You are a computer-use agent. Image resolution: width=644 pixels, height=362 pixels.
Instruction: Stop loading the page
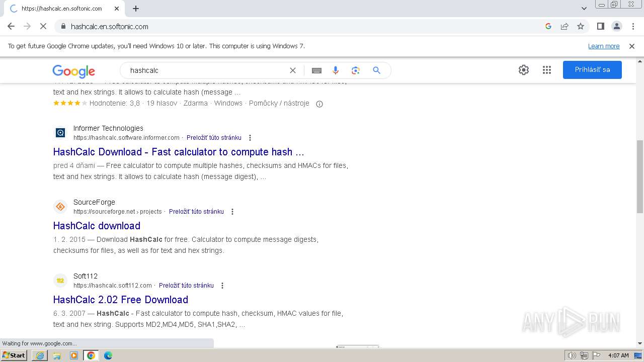coord(43,26)
